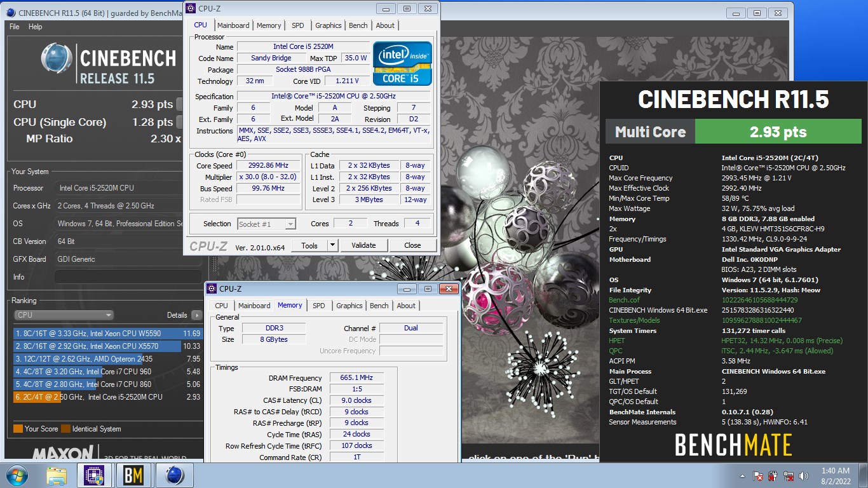Click the Details label in Ranking panel

[x=177, y=315]
